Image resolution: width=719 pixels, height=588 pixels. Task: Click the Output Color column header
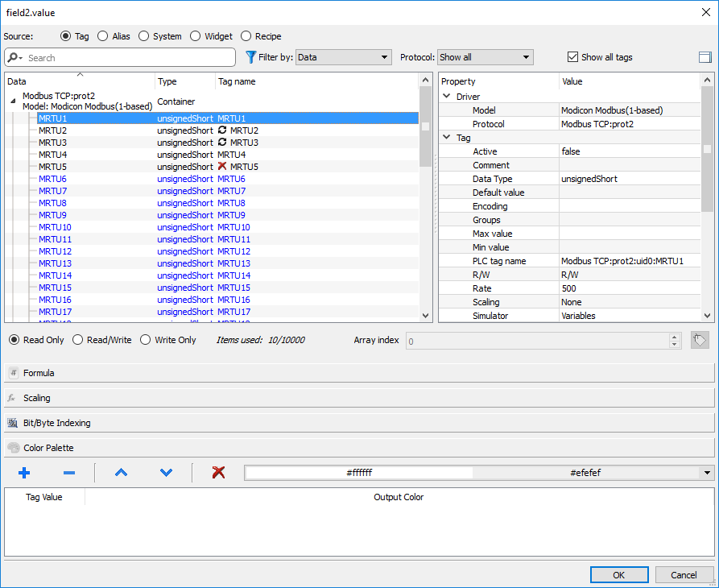click(399, 497)
